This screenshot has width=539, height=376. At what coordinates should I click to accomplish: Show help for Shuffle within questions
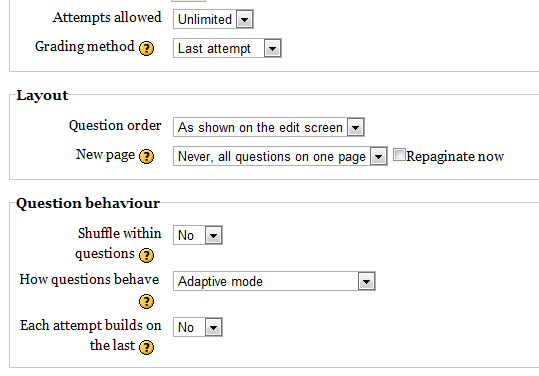[x=146, y=255]
